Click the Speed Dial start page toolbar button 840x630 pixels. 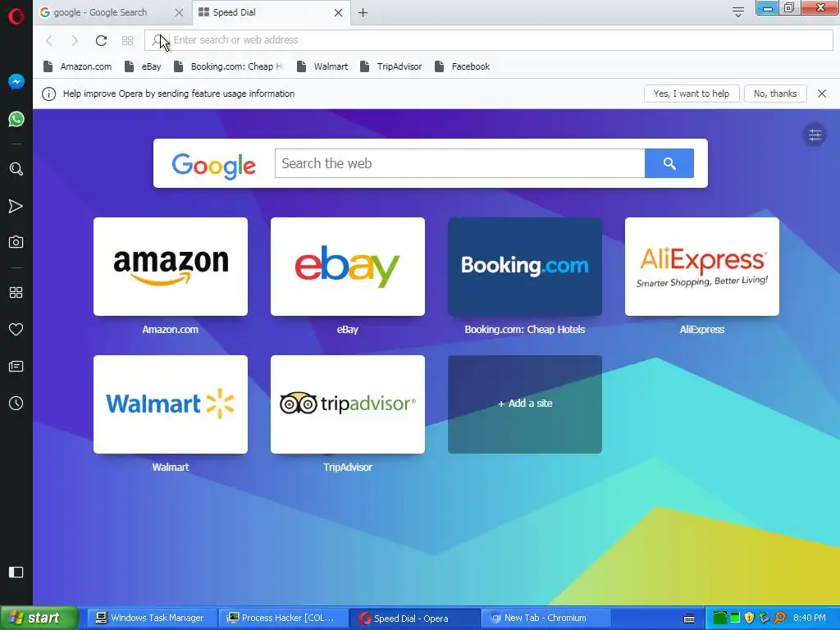[x=127, y=40]
